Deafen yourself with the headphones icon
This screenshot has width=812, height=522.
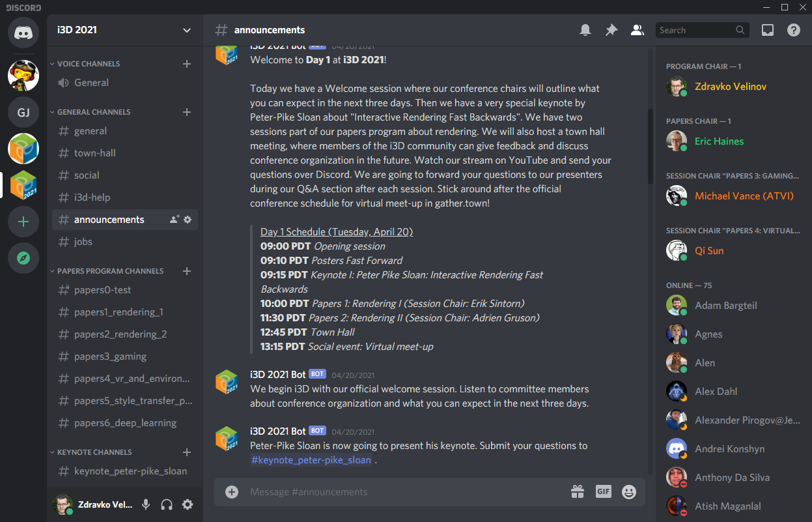[x=167, y=504]
